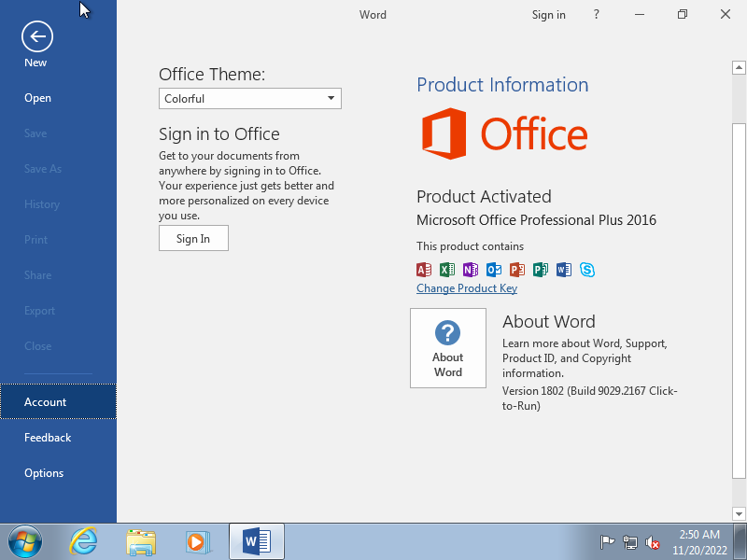This screenshot has height=560, width=747.
Task: Click the OneNote app icon
Action: tap(471, 270)
